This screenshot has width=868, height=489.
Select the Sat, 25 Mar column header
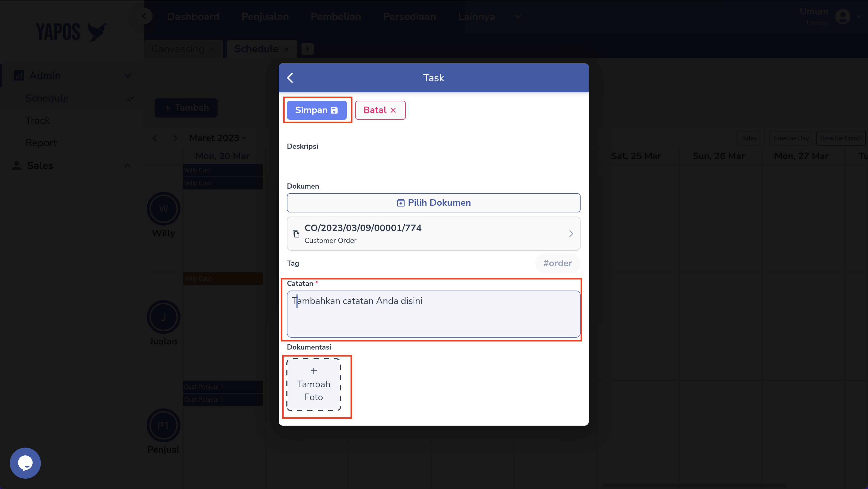[x=636, y=156]
